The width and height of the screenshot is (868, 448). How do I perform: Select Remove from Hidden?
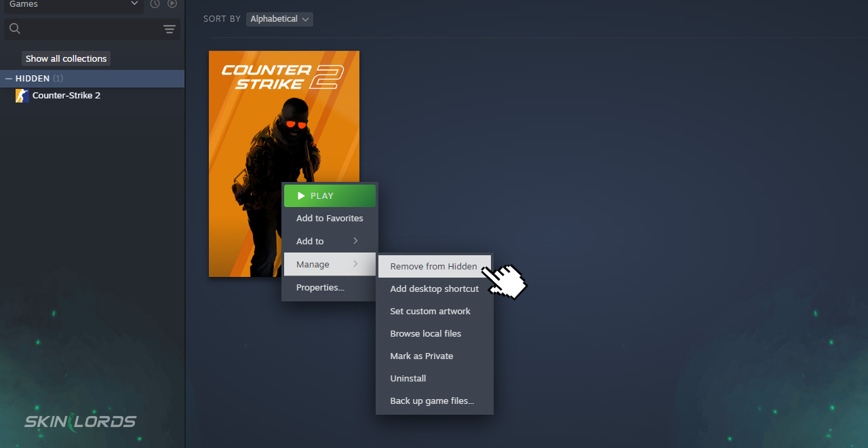[x=435, y=266]
